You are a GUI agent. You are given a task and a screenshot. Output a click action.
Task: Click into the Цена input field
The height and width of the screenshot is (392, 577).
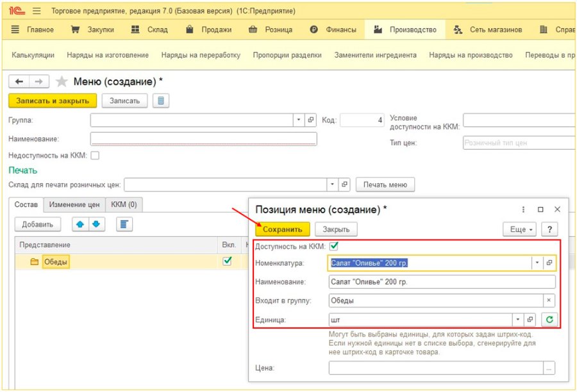click(436, 368)
